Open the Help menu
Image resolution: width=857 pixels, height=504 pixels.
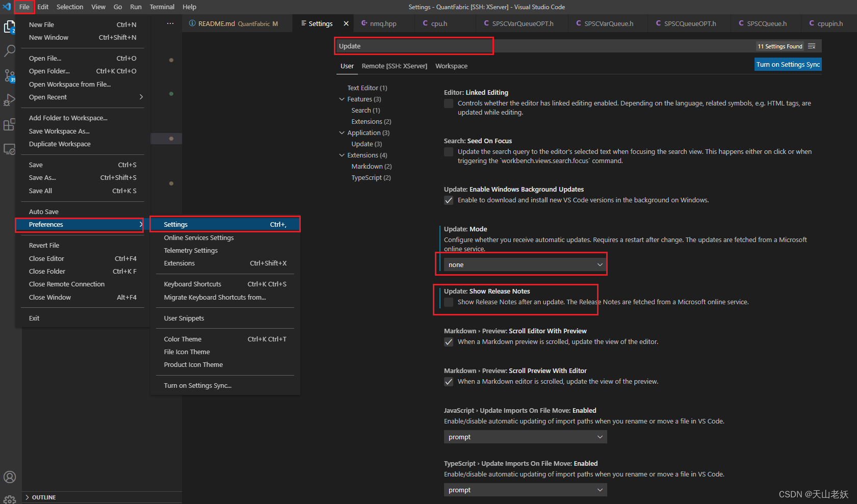pos(189,7)
